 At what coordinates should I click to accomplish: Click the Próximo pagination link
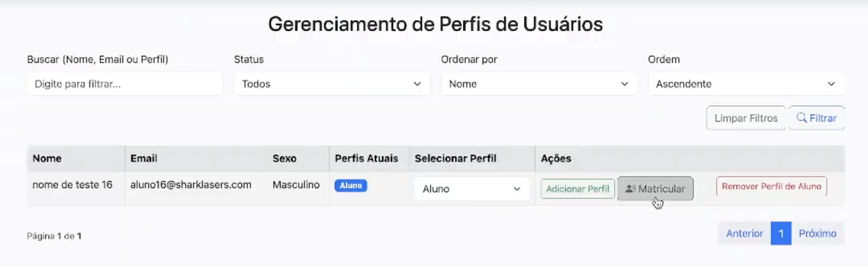coord(818,233)
